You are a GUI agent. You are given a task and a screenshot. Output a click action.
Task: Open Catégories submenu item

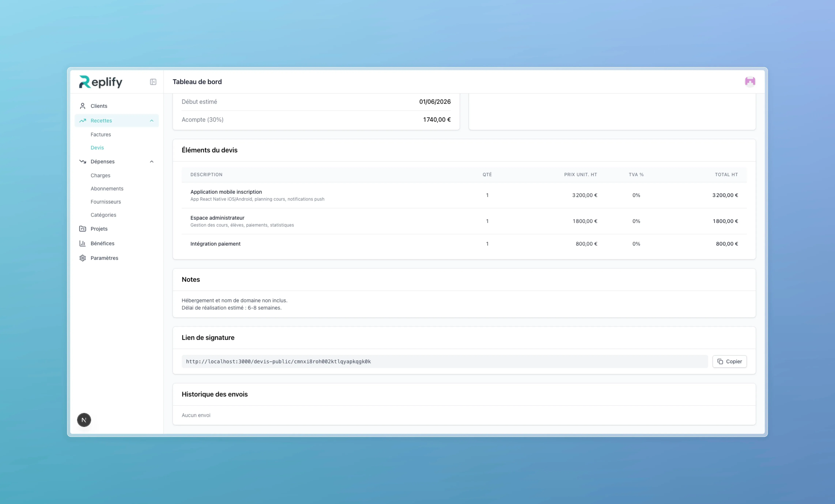point(103,215)
